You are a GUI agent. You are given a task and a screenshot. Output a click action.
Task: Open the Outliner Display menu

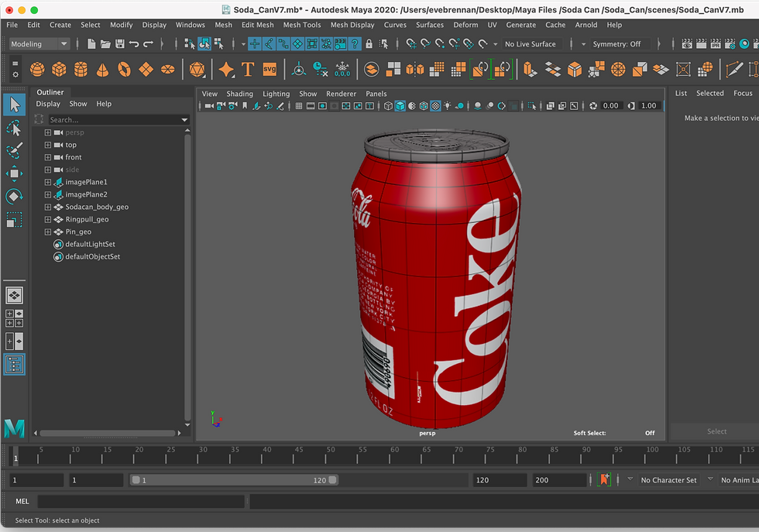48,104
